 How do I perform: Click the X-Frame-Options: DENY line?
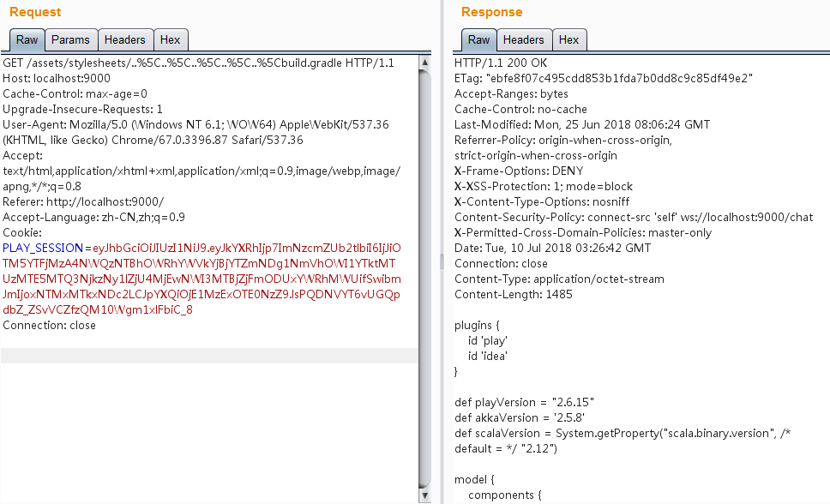coord(519,171)
